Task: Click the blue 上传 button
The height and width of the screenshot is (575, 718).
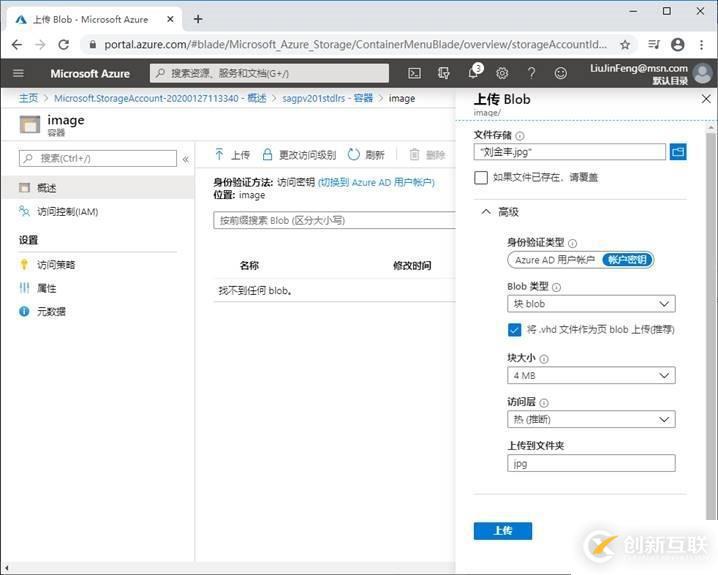Action: [502, 531]
